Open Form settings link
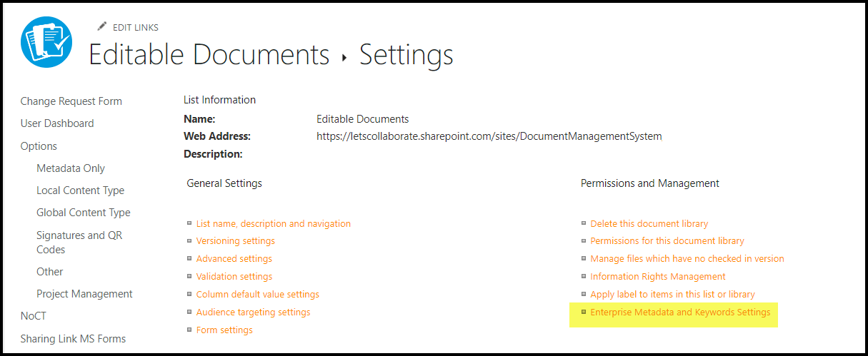This screenshot has width=868, height=356. [x=224, y=330]
